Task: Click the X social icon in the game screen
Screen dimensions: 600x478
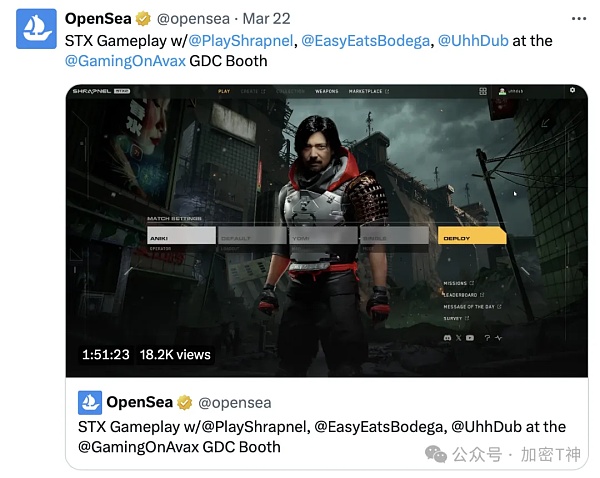Action: (458, 338)
